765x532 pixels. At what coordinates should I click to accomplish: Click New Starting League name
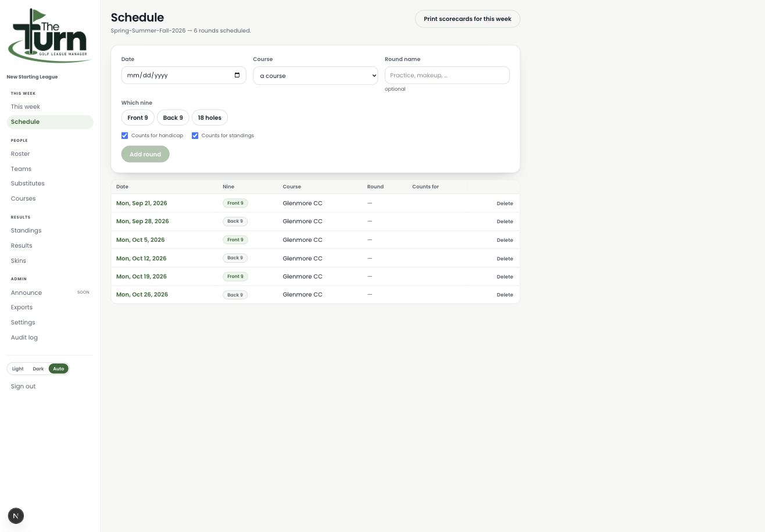[32, 77]
